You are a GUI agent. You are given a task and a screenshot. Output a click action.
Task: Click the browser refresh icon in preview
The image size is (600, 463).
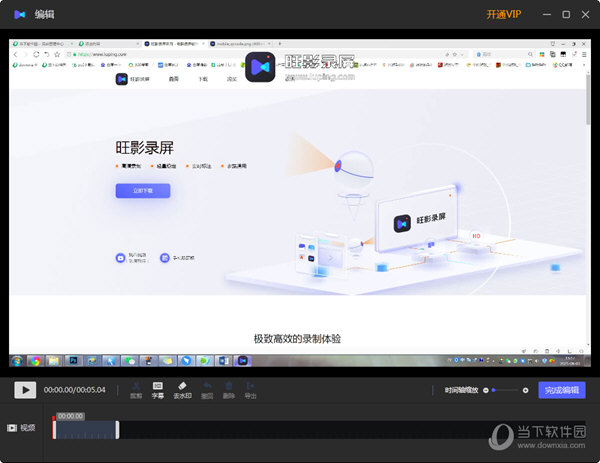click(36, 54)
